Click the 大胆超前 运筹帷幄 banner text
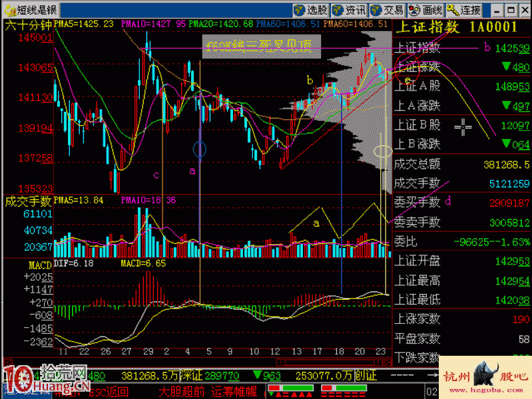 click(208, 392)
